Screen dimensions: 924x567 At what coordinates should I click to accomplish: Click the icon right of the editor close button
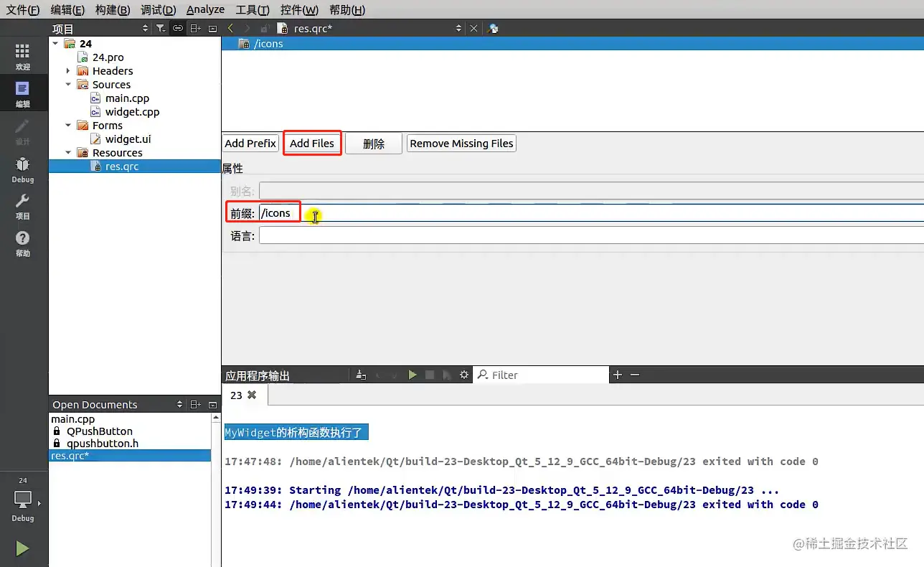(493, 29)
